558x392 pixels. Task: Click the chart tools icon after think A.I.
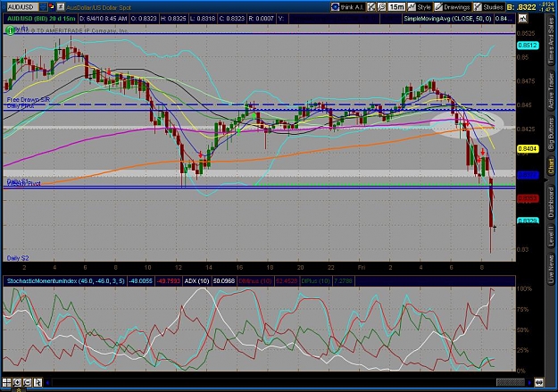pyautogui.click(x=371, y=7)
